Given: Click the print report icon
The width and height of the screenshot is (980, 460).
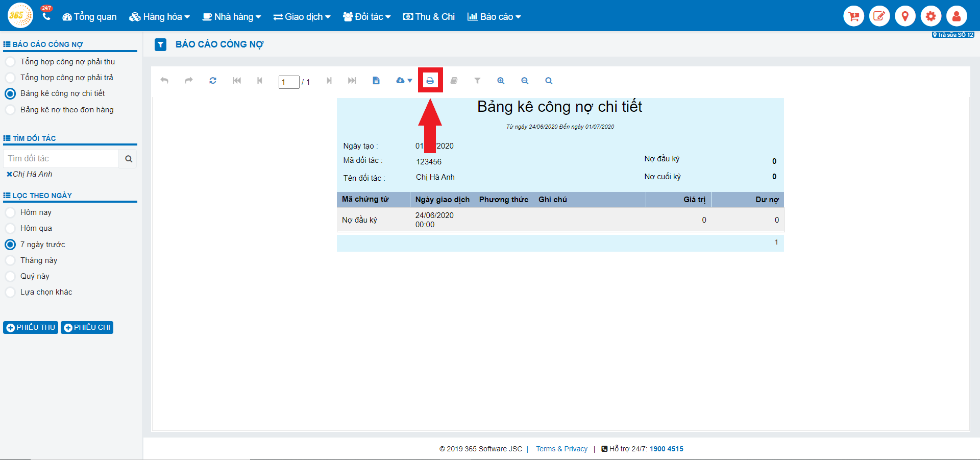Looking at the screenshot, I should 430,81.
